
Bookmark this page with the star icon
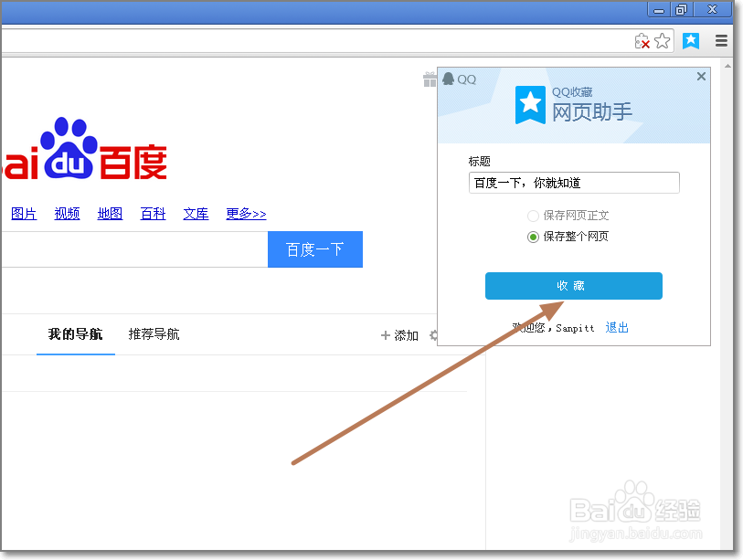pyautogui.click(x=662, y=41)
